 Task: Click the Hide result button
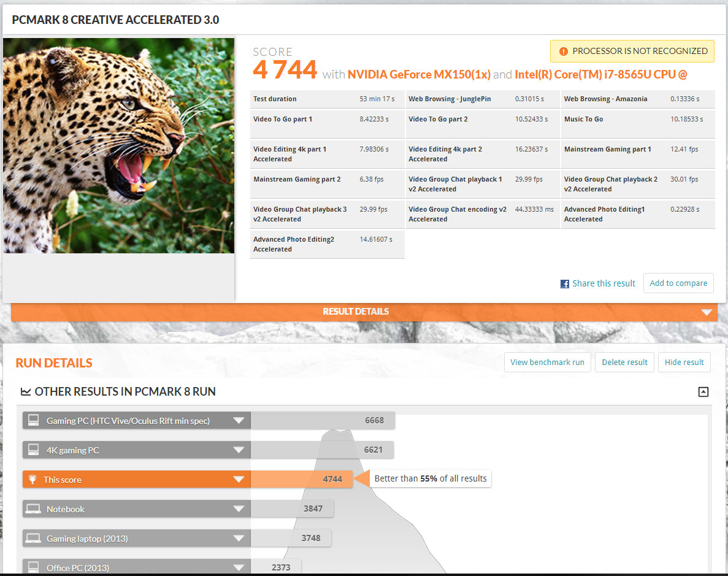pos(684,362)
